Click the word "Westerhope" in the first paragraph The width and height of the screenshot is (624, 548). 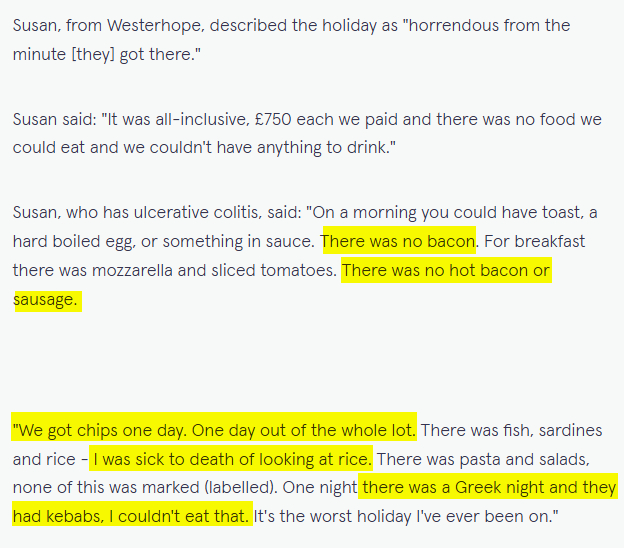(x=149, y=25)
